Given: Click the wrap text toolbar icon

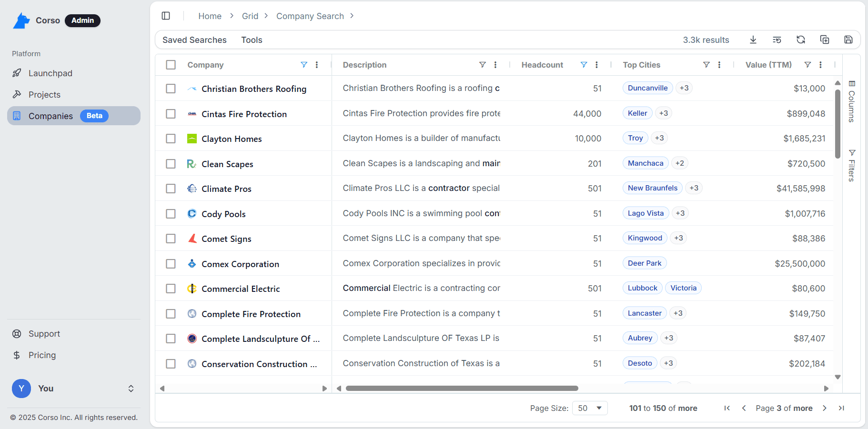Looking at the screenshot, I should click(777, 40).
